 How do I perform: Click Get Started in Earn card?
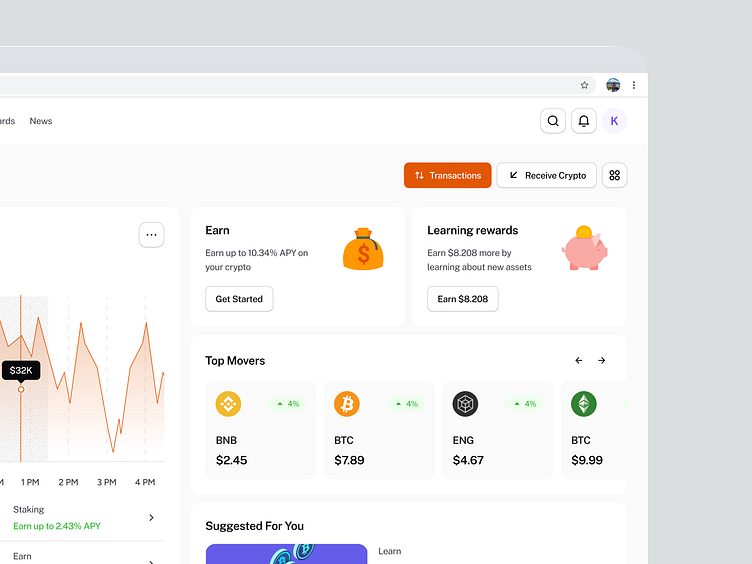239,299
